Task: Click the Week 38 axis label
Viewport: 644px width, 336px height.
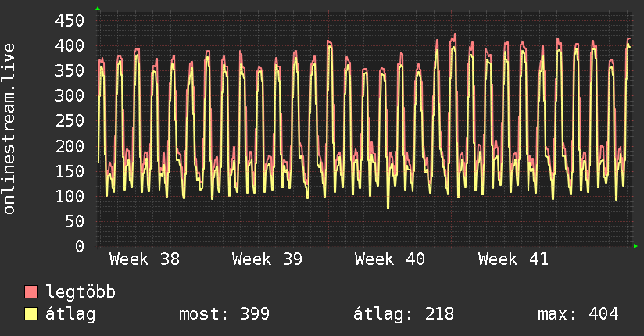Action: coord(144,259)
